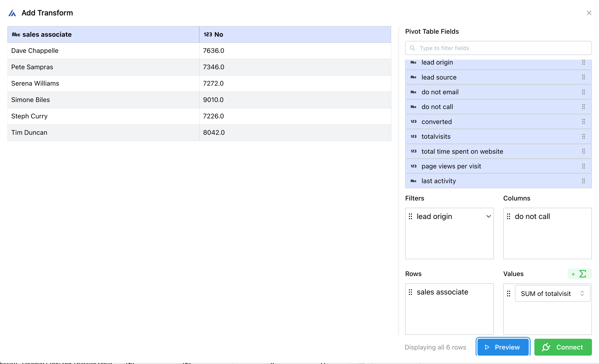Click the filter fields search box
This screenshot has width=599, height=364.
click(502, 48)
